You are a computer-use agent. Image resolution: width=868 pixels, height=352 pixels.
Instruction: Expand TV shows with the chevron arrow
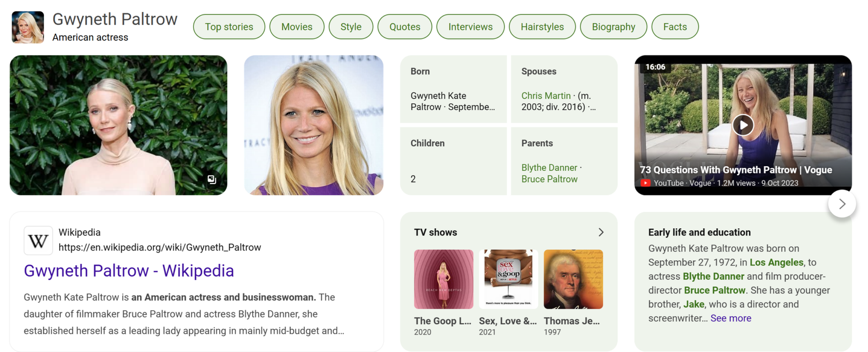point(601,232)
